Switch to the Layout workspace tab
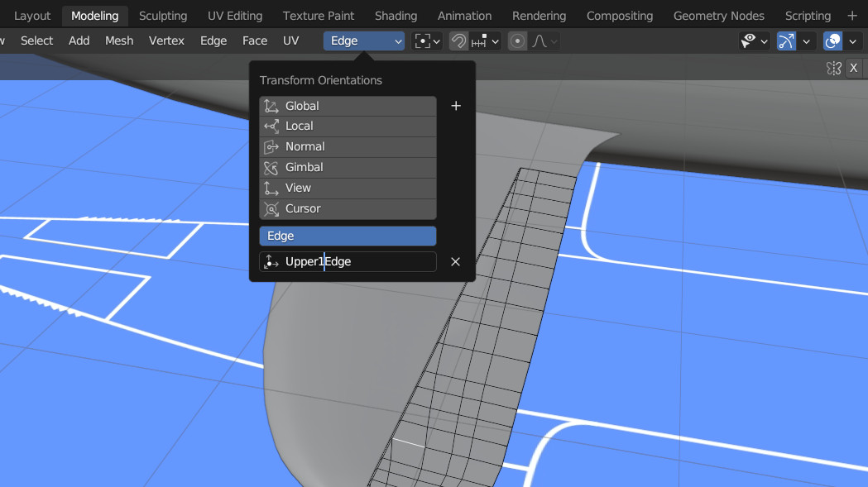 (x=31, y=16)
